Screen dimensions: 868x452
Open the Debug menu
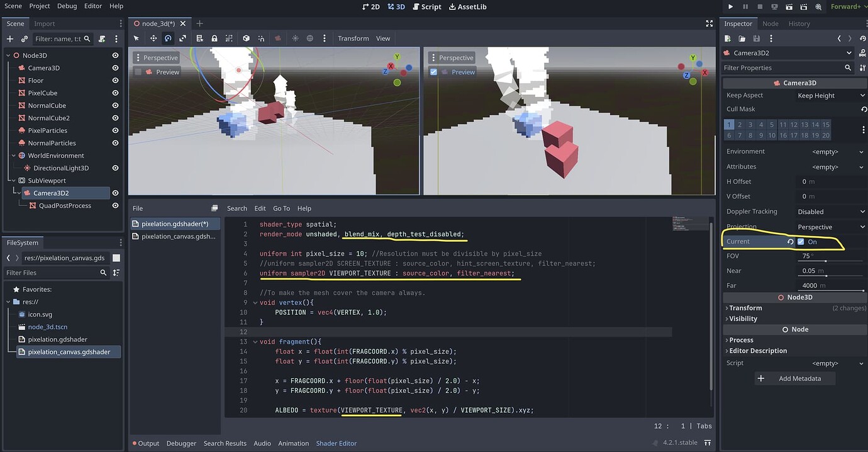[67, 6]
